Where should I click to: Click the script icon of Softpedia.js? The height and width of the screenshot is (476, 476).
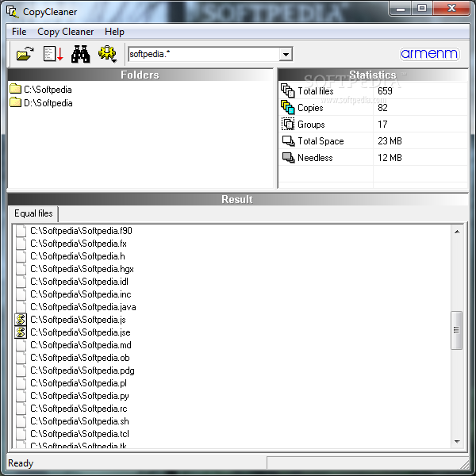point(21,320)
